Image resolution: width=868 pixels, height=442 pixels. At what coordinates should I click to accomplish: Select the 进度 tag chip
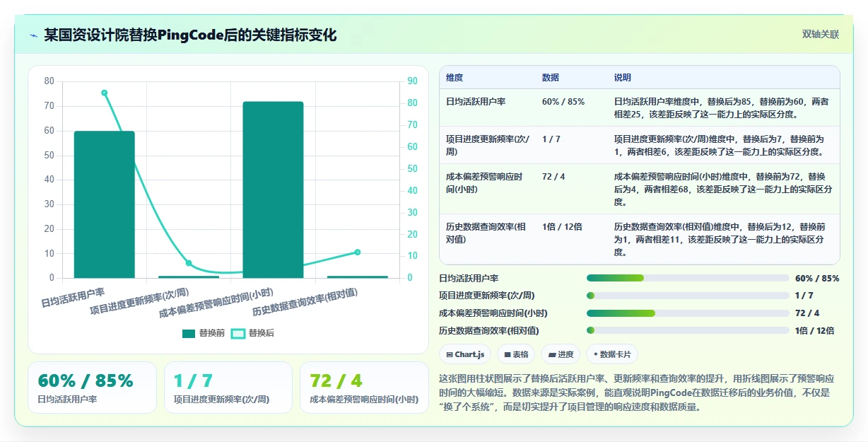pos(561,354)
